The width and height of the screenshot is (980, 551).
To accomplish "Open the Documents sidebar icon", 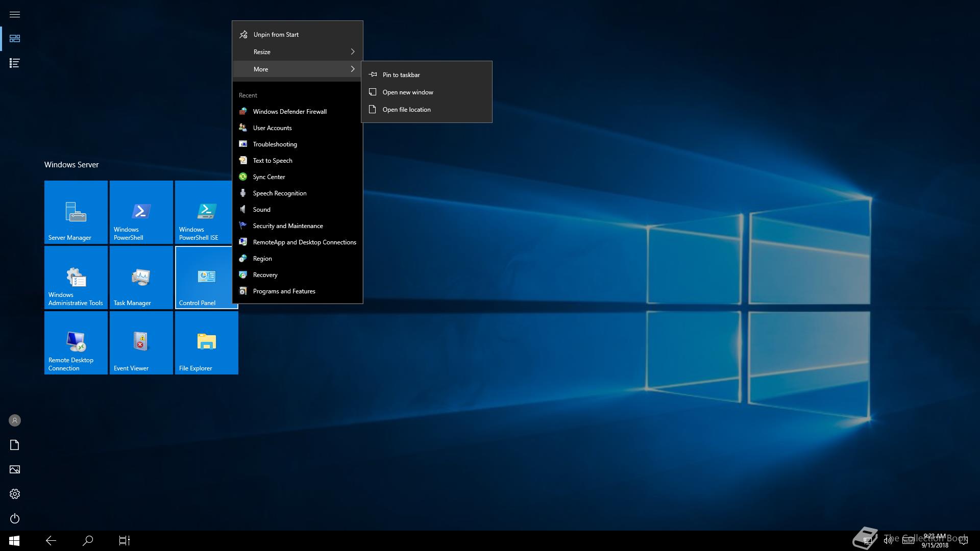I will point(15,445).
